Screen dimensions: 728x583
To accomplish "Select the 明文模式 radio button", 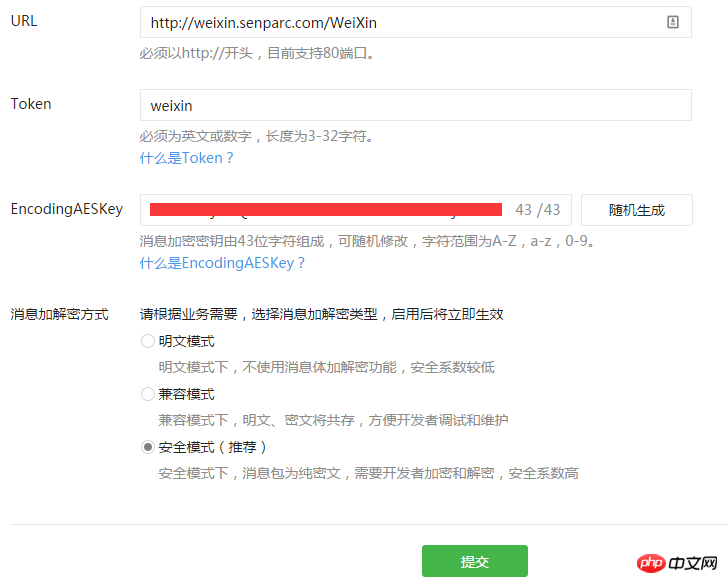I will point(148,341).
